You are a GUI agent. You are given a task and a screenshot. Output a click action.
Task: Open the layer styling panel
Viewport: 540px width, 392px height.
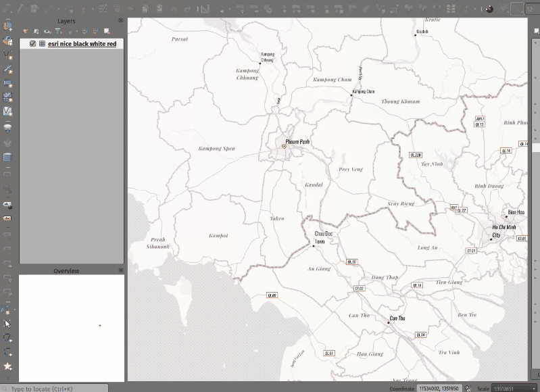coord(25,31)
